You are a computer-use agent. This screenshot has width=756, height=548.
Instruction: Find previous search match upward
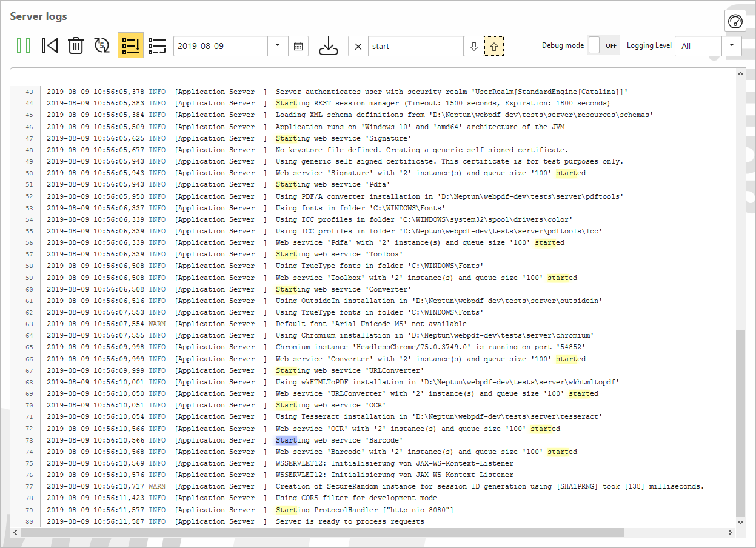(x=494, y=46)
